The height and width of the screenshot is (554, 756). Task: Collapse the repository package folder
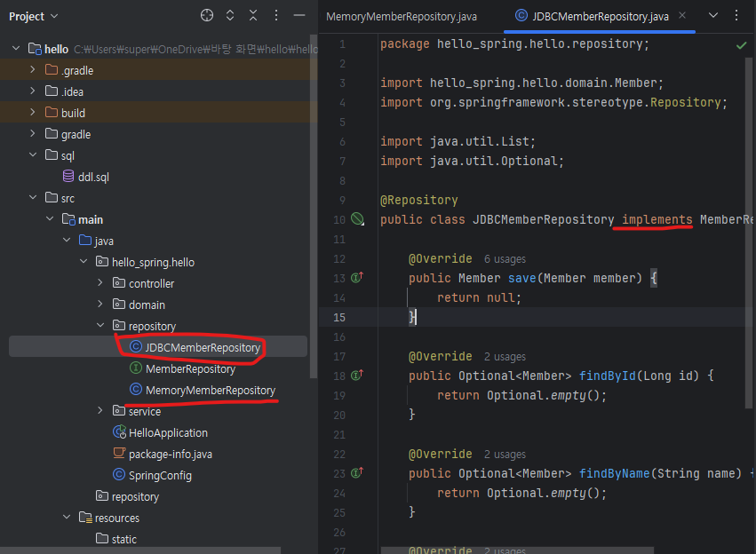coord(101,326)
